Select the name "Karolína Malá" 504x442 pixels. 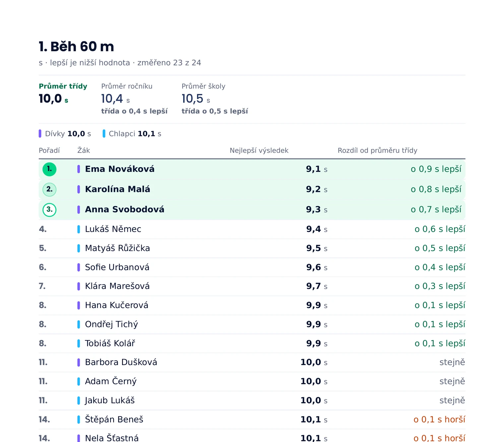[x=118, y=189]
